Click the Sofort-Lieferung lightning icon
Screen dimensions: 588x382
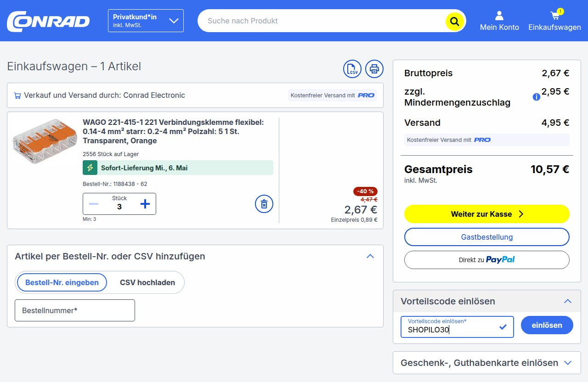[x=90, y=168]
